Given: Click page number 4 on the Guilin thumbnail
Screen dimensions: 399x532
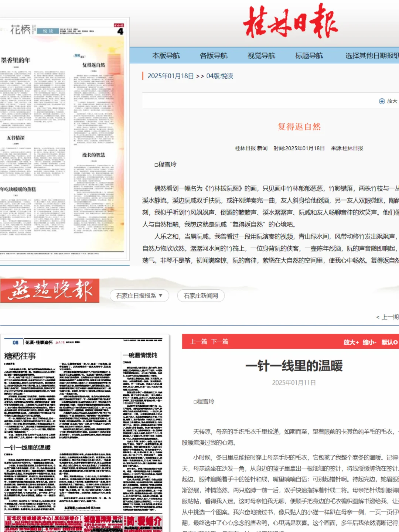Looking at the screenshot, I should pyautogui.click(x=120, y=31).
